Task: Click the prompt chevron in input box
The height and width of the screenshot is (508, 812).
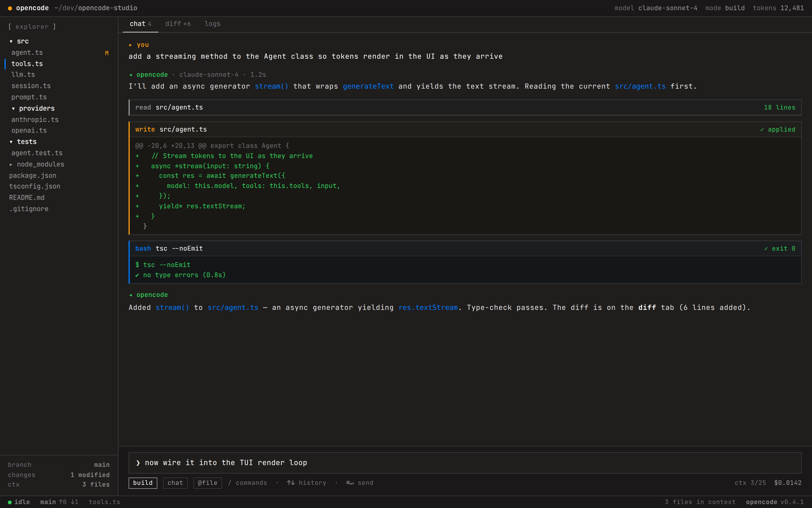Action: [138, 463]
